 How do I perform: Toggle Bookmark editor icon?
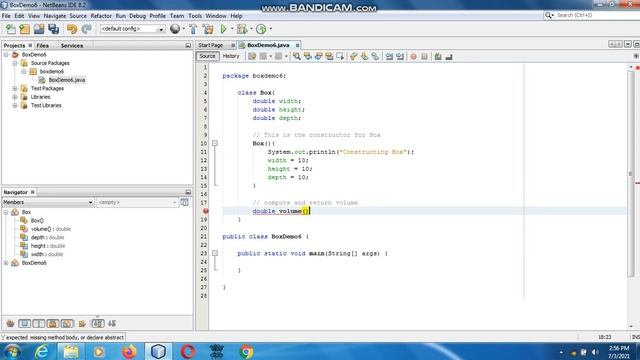(375, 56)
